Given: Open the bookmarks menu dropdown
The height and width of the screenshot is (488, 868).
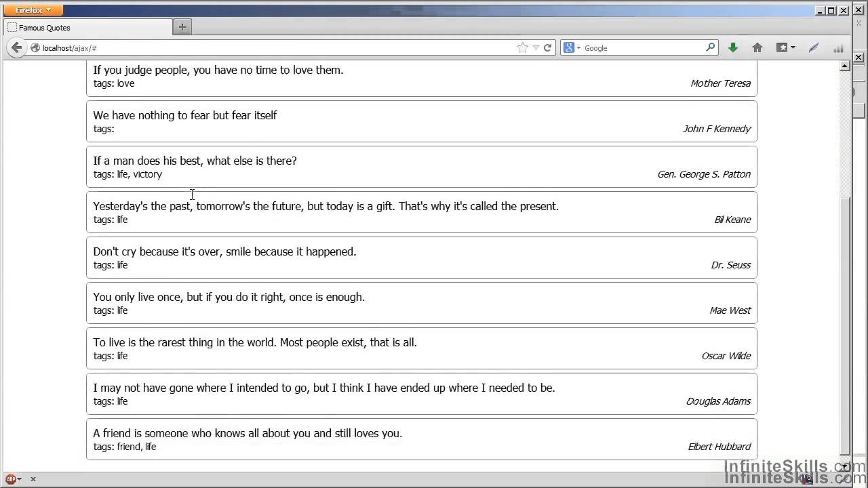Looking at the screenshot, I should 785,47.
